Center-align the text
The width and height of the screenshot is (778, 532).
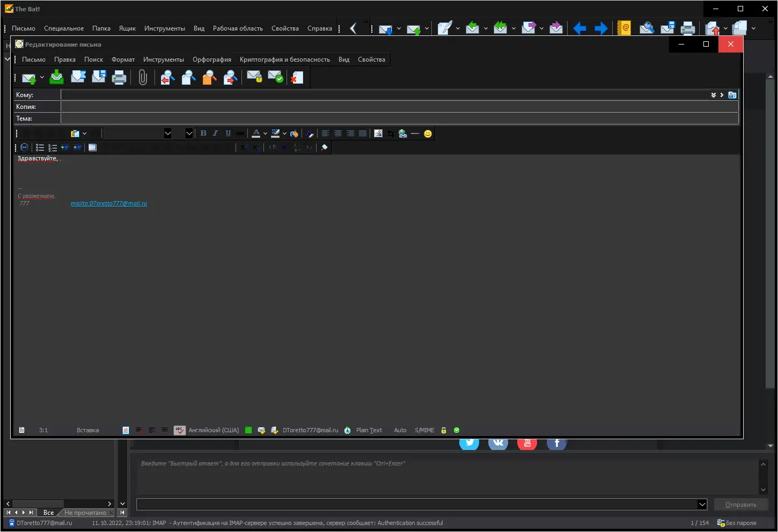[x=338, y=134]
